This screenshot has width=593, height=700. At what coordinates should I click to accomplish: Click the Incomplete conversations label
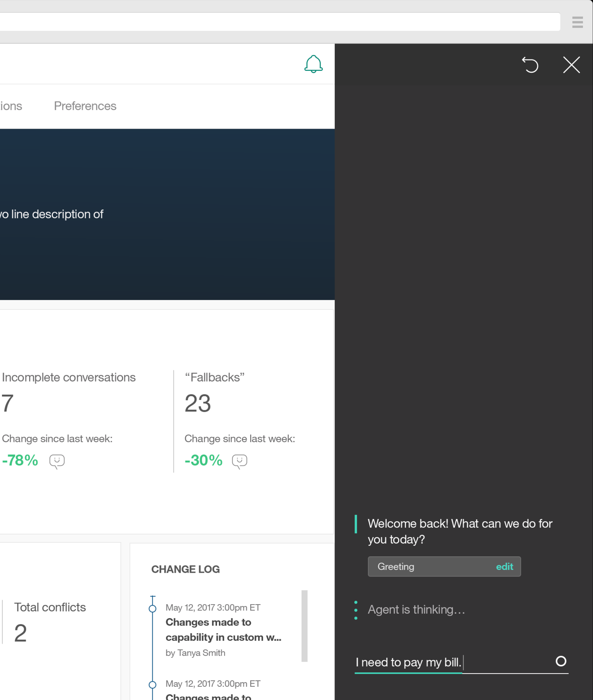coord(69,377)
